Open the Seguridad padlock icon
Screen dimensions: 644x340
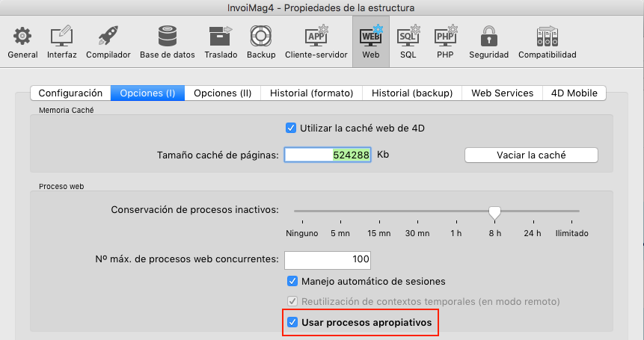[x=488, y=36]
